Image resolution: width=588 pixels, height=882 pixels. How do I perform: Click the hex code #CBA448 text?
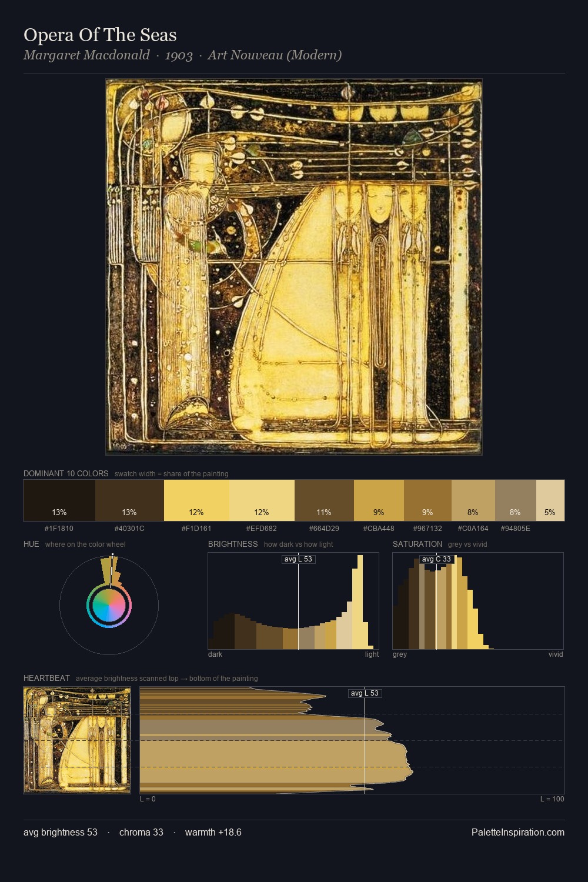point(379,529)
